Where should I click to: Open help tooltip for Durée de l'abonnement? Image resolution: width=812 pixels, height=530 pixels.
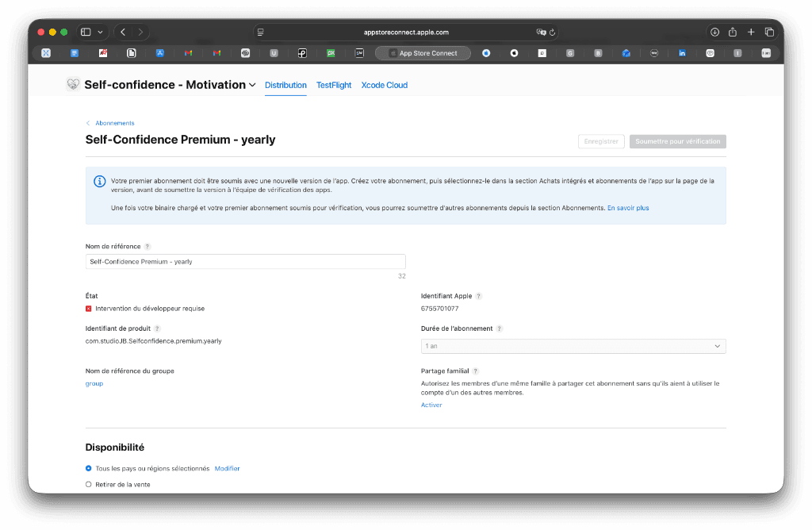(x=499, y=328)
